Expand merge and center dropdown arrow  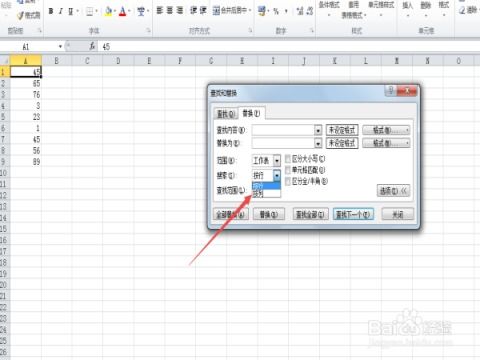(x=250, y=11)
